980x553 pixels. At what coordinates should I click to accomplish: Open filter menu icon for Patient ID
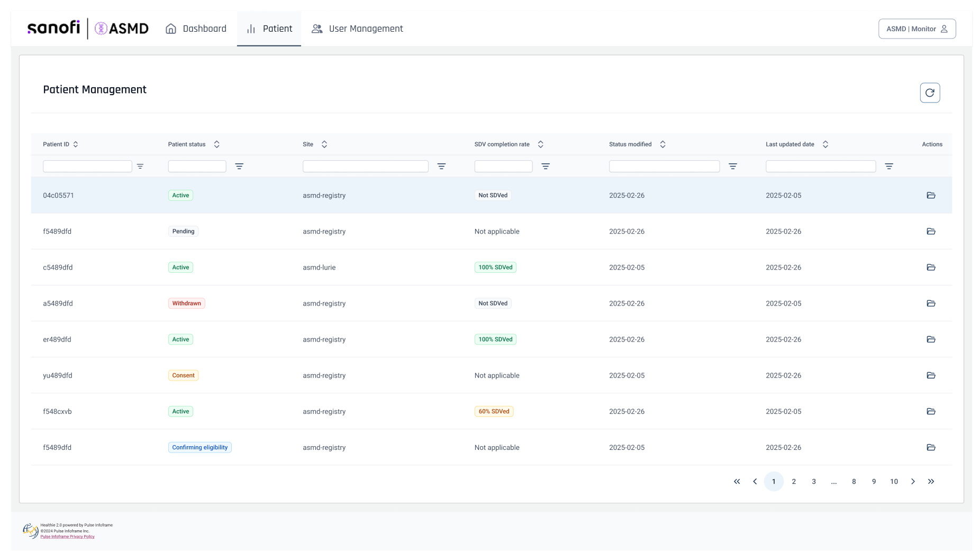140,166
